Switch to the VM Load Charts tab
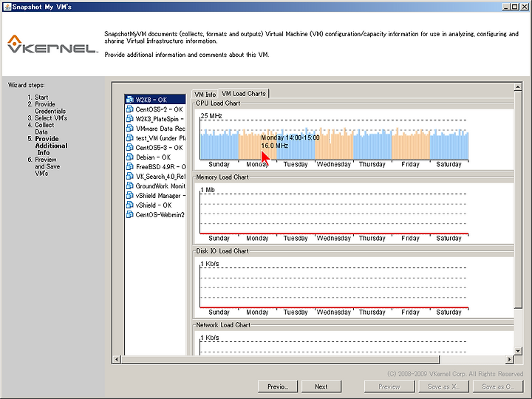The image size is (532, 399). point(244,93)
